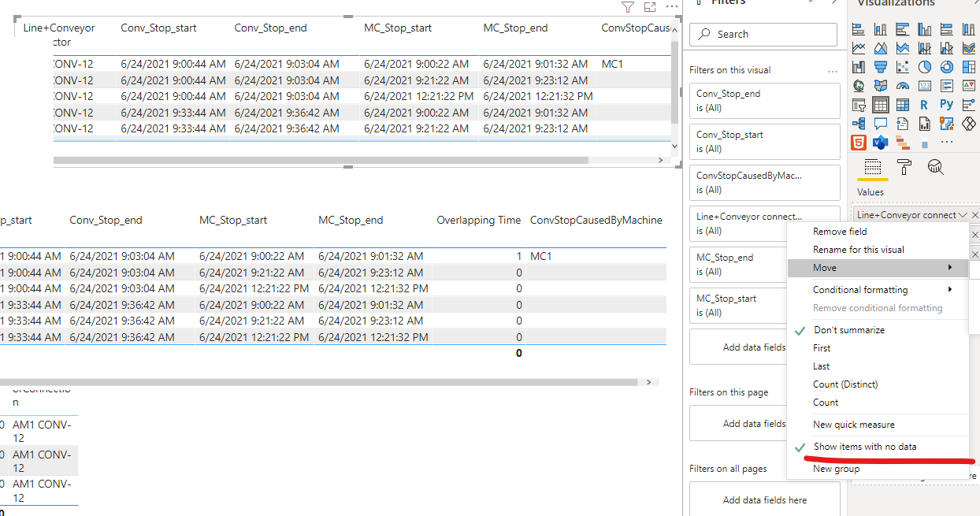Viewport: 980px width, 516px height.
Task: Add data fields here under all pages
Action: click(764, 499)
